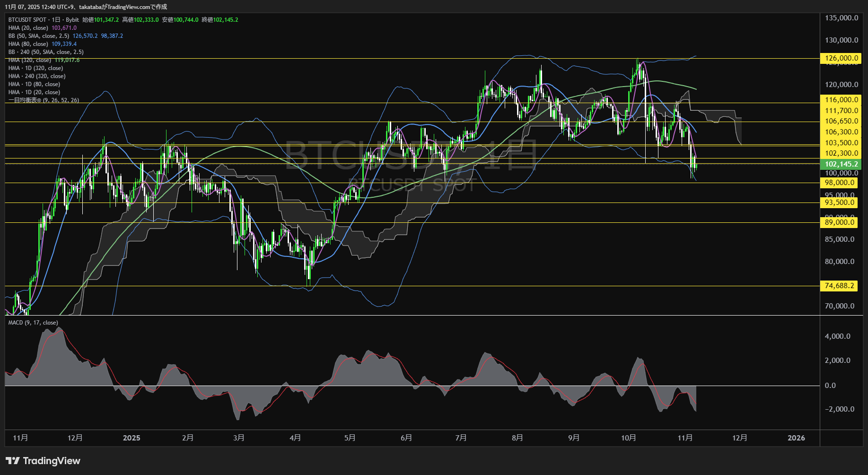Click the MACD 0.0 zero-line axis label

coord(830,386)
